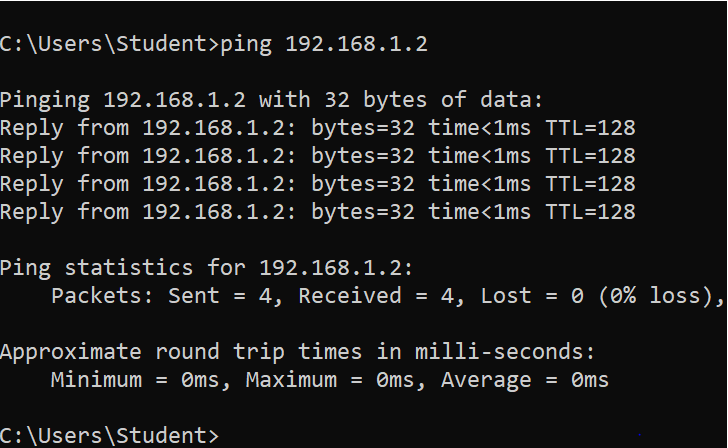
Task: Click the 'Average = 0ms' value
Action: (525, 380)
